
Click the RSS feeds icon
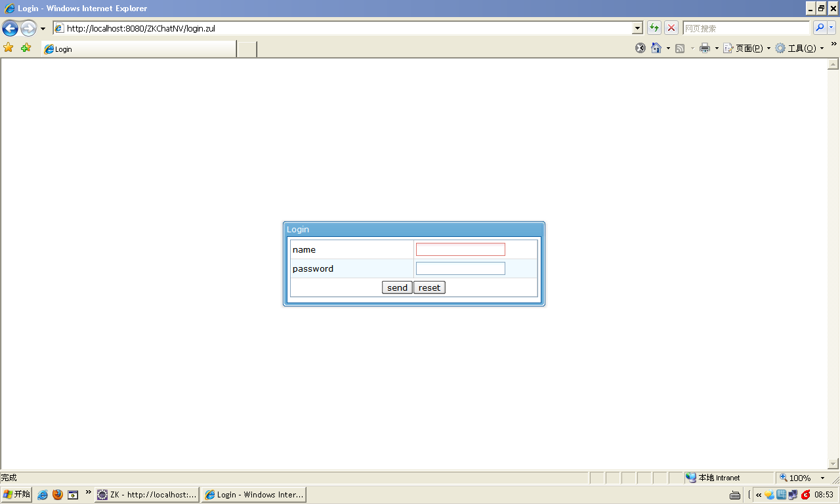pyautogui.click(x=680, y=49)
